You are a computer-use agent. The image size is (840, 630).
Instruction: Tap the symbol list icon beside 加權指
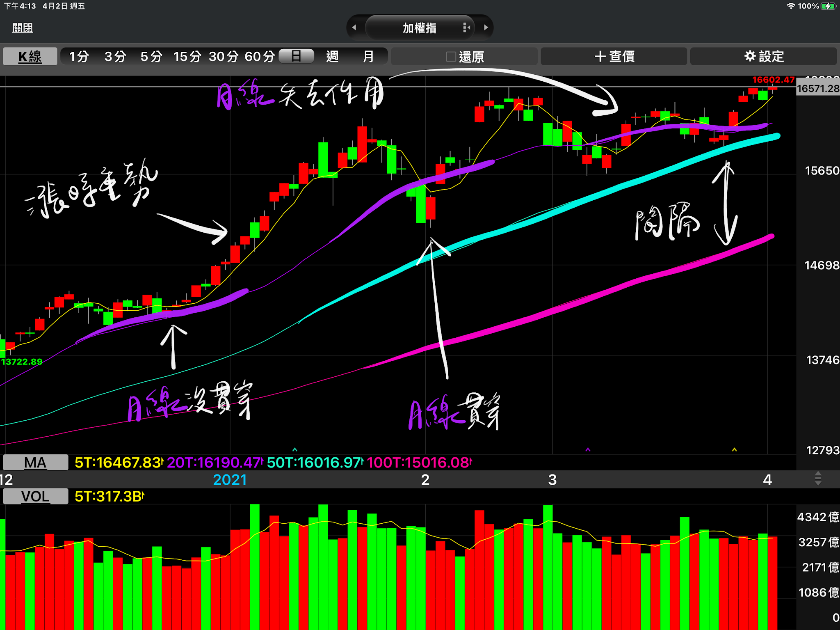click(466, 27)
